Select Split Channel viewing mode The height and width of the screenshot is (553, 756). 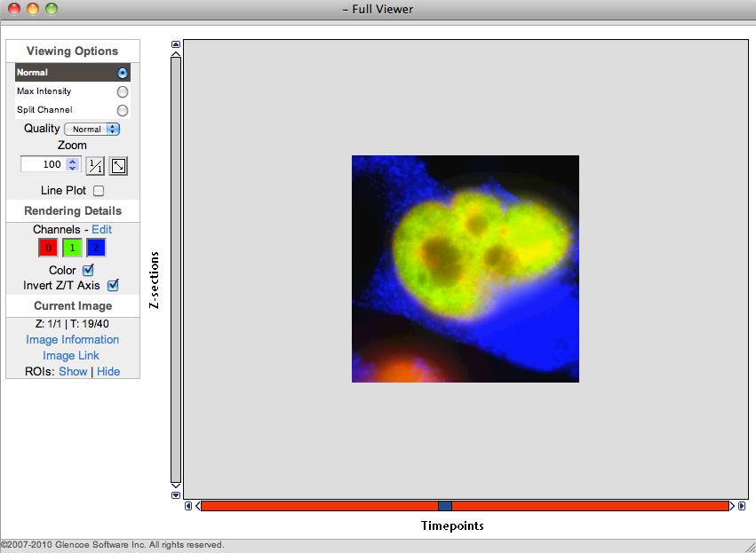[123, 110]
